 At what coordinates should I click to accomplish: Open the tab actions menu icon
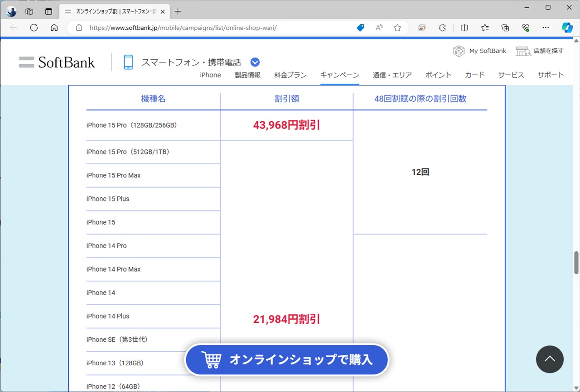pos(49,11)
